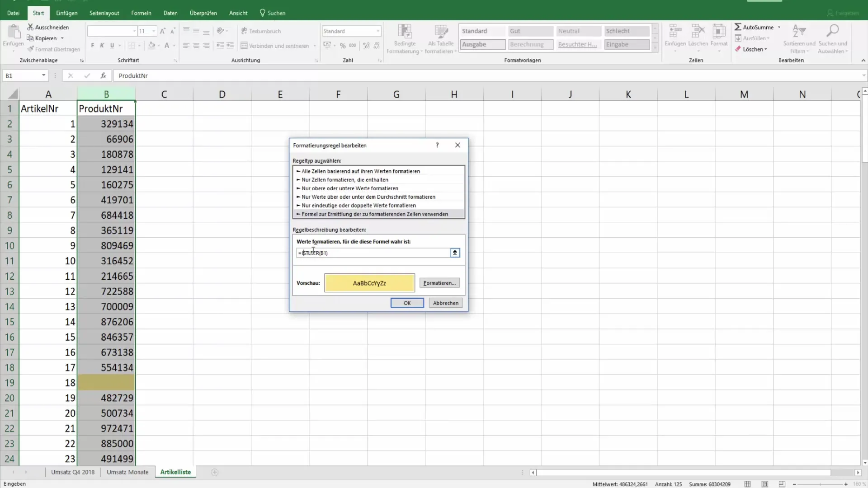Expand the name box dropdown arrow
Screen dimensions: 868x488
tap(43, 75)
